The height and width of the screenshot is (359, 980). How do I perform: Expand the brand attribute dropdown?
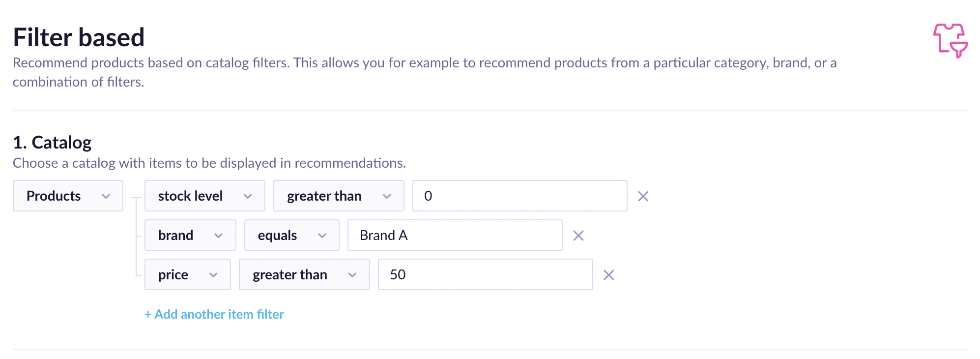point(190,235)
